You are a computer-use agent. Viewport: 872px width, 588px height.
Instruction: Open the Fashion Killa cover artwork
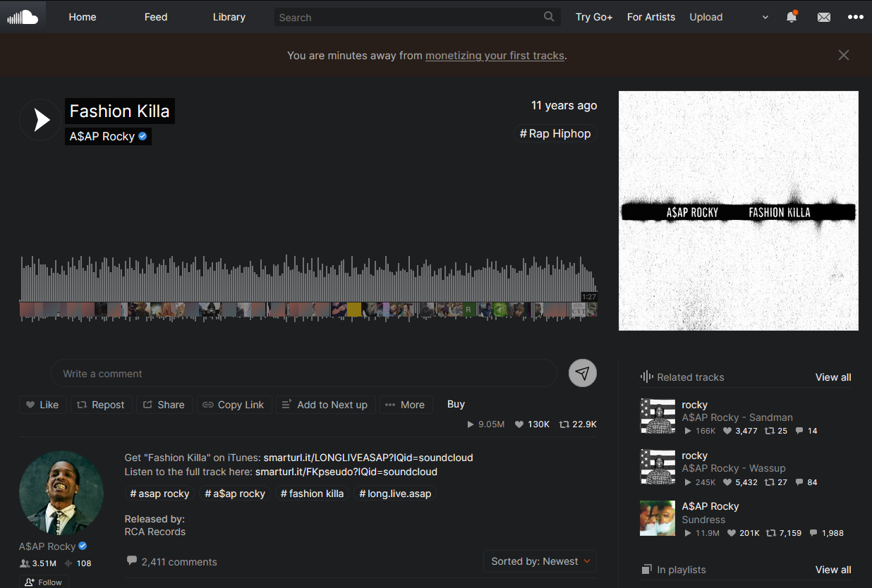(x=739, y=211)
